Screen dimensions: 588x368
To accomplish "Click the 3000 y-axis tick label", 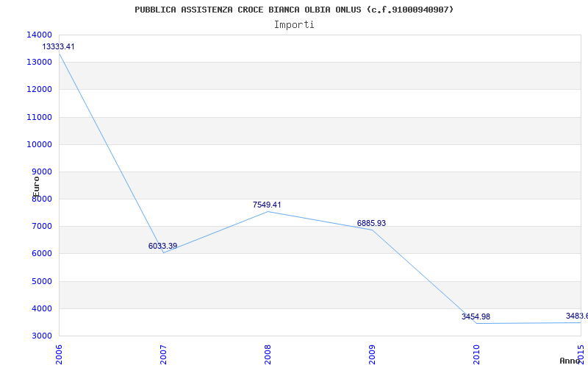I will tap(40, 336).
